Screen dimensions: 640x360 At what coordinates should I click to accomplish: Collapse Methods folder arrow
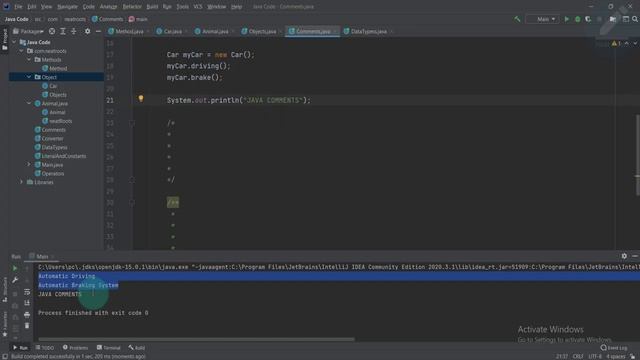[x=29, y=60]
